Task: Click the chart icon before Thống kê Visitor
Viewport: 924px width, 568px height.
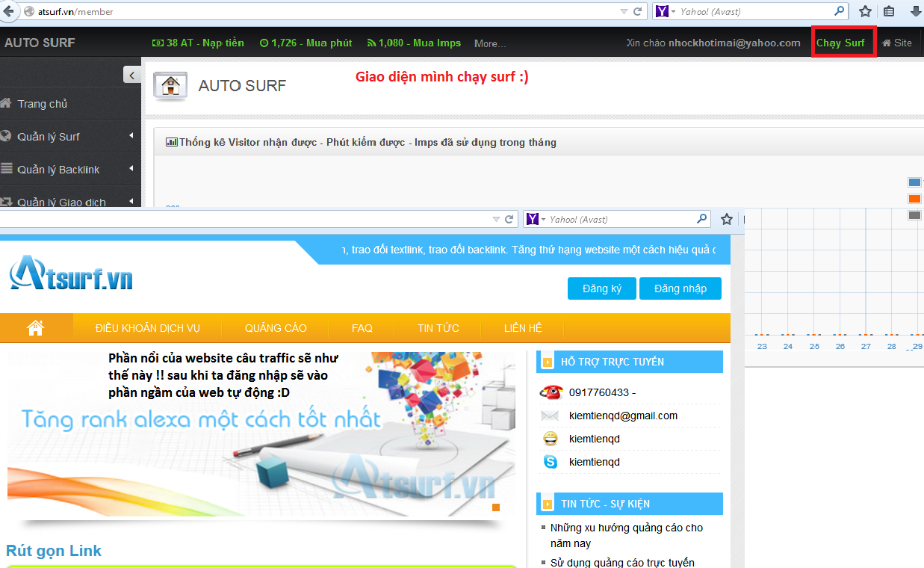Action: [x=171, y=142]
